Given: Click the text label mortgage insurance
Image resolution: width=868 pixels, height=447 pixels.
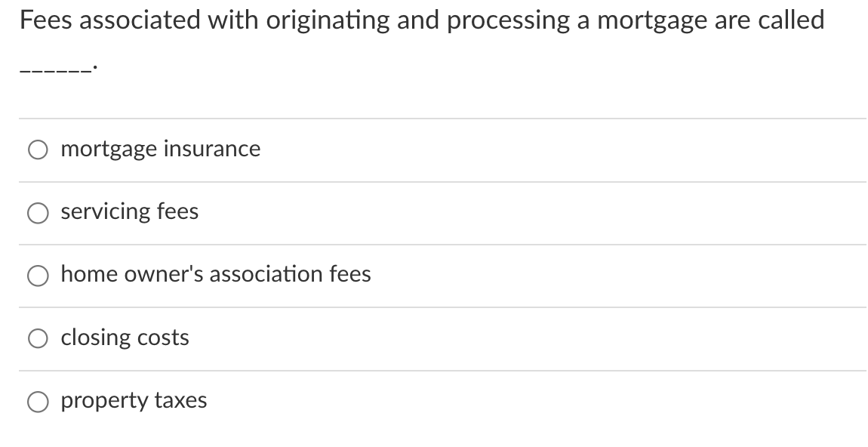Looking at the screenshot, I should point(160,149).
